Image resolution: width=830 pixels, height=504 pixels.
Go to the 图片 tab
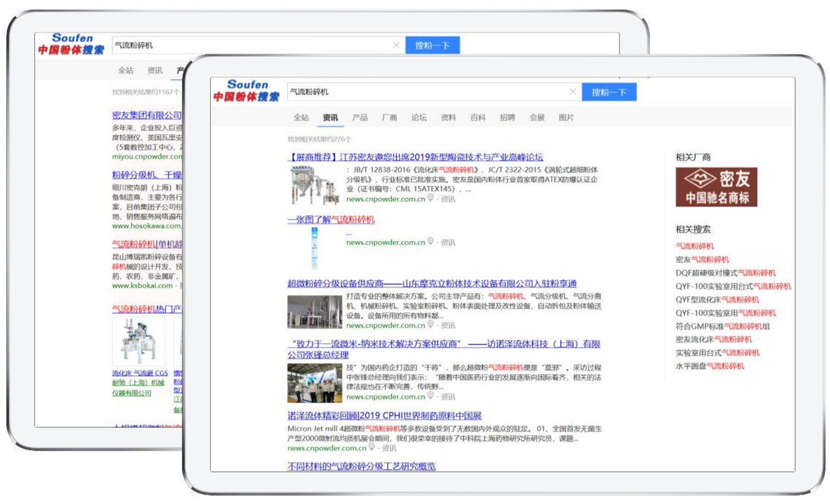tap(566, 117)
